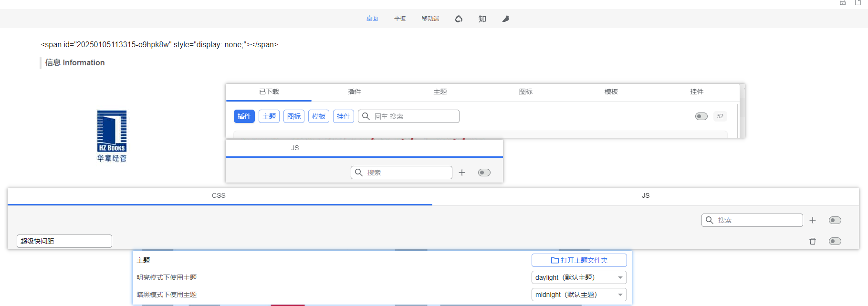This screenshot has height=306, width=868.
Task: Click plus icon in small JS panel
Action: pos(462,173)
